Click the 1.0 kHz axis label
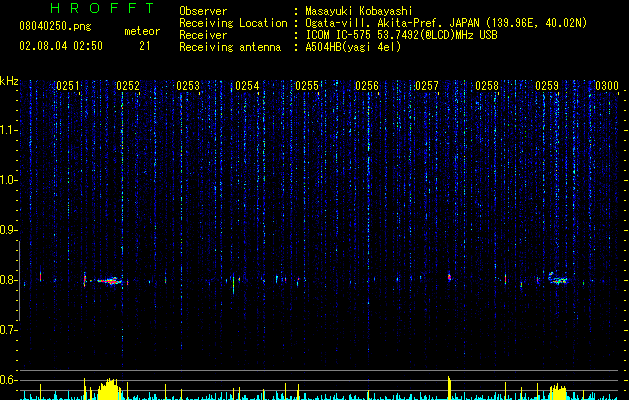The height and width of the screenshot is (400, 629). click(x=8, y=180)
